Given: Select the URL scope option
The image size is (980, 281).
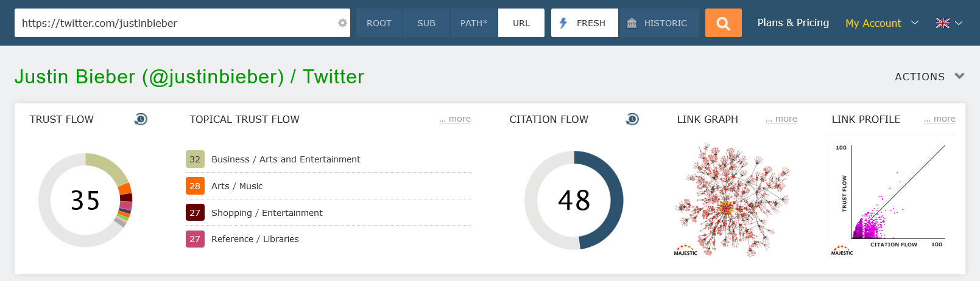Looking at the screenshot, I should pyautogui.click(x=521, y=23).
